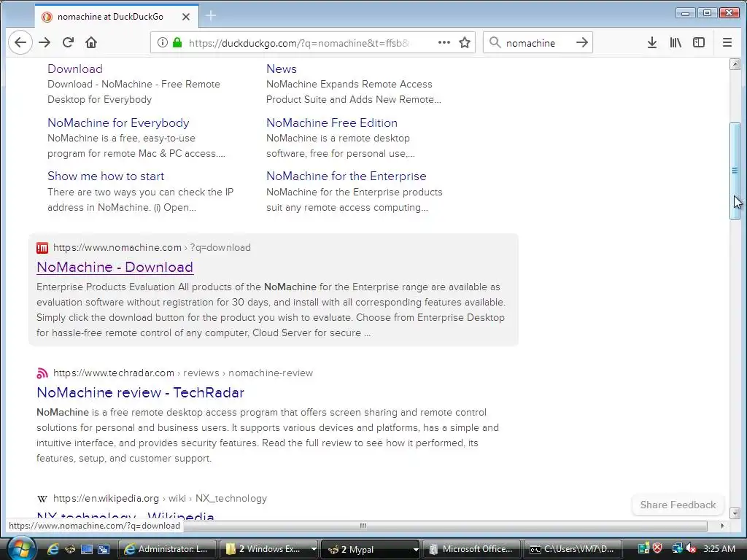
Task: Submit search with the arrow button
Action: tap(581, 42)
